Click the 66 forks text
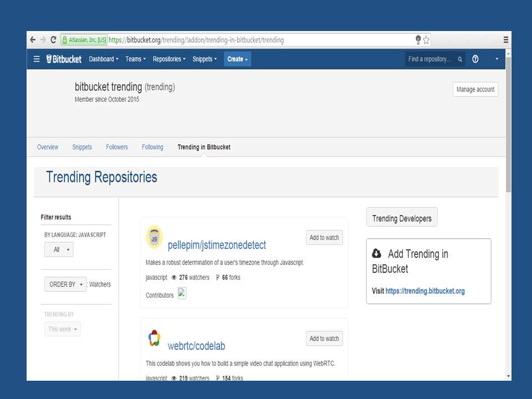This screenshot has height=399, width=532. coord(231,278)
